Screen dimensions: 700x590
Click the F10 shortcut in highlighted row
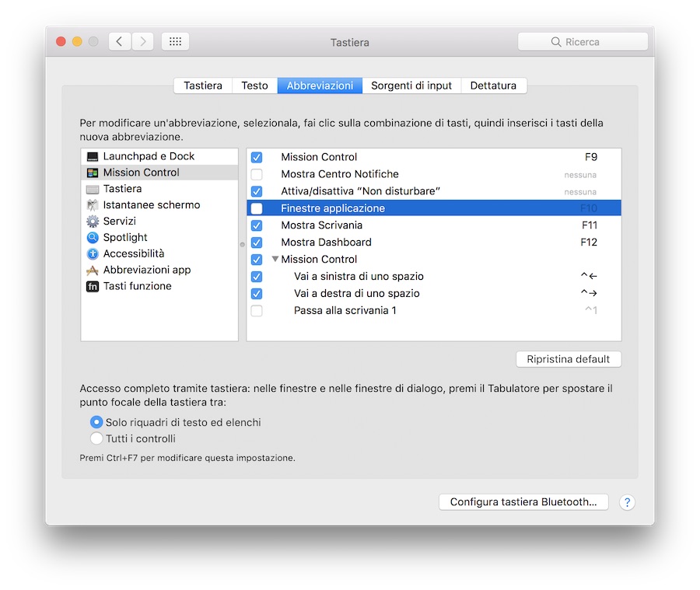(589, 208)
